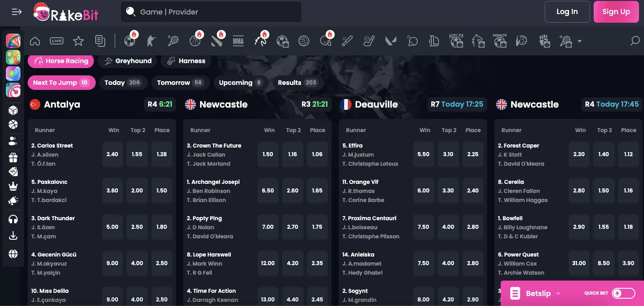Image resolution: width=644 pixels, height=306 pixels.
Task: Select the MMA sport icon
Action: point(238,41)
